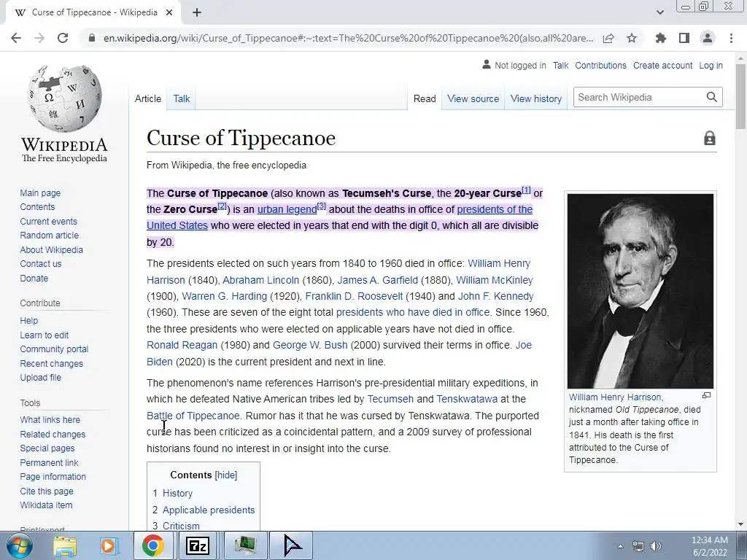
Task: Open Wikidata item link
Action: tap(46, 505)
